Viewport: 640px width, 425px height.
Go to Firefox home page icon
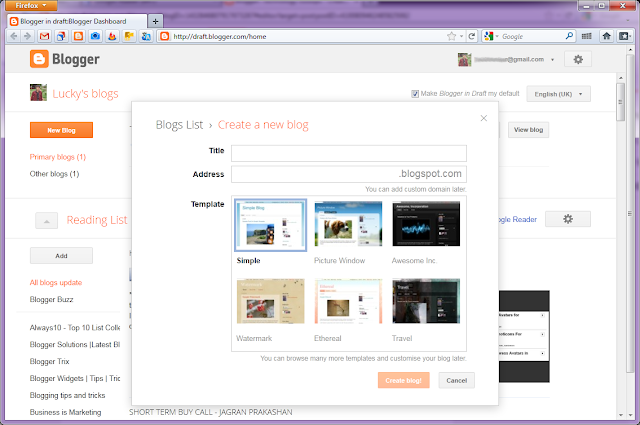[x=607, y=36]
